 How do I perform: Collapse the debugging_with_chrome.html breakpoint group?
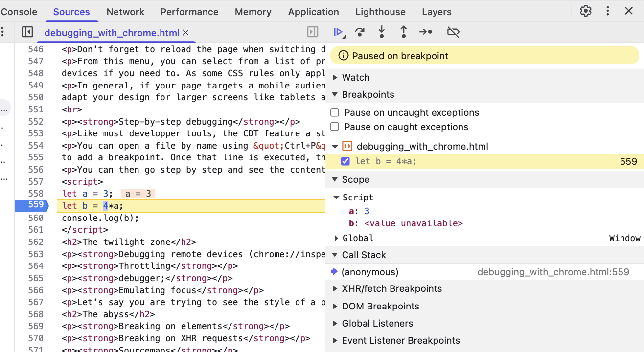(x=335, y=146)
